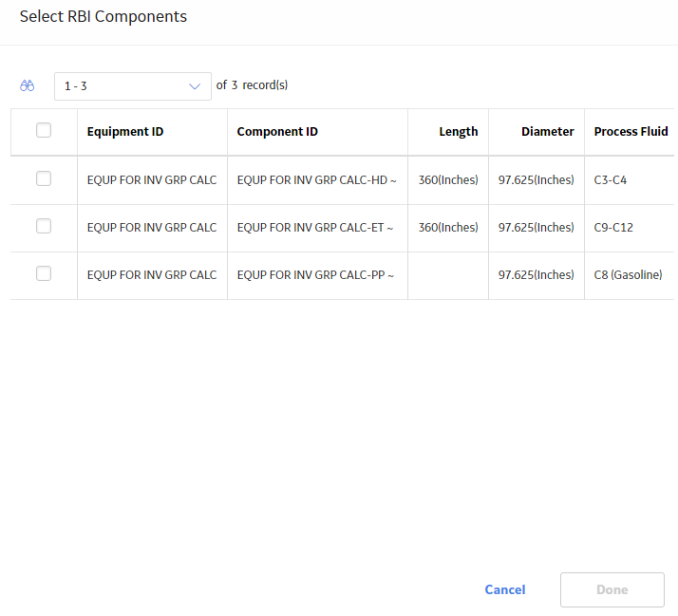Open the 1 - 3 records range dropdown
Screen dimensions: 678x616
click(x=133, y=86)
